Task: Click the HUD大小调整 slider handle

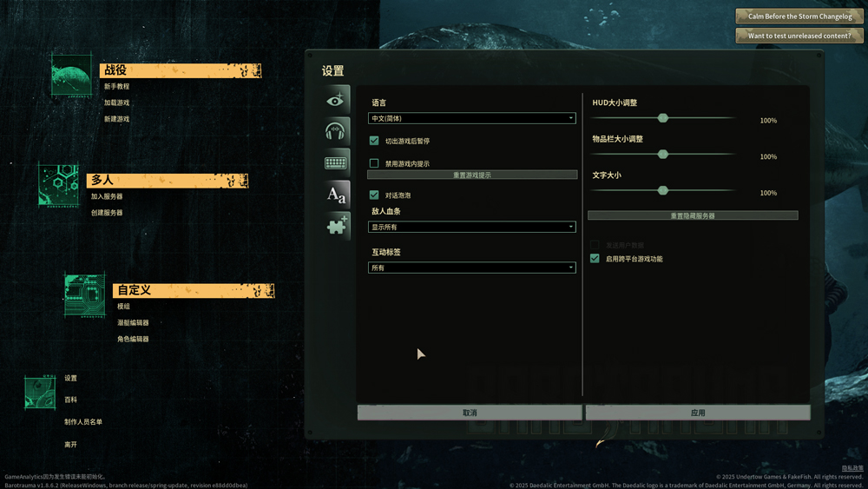Action: 662,118
